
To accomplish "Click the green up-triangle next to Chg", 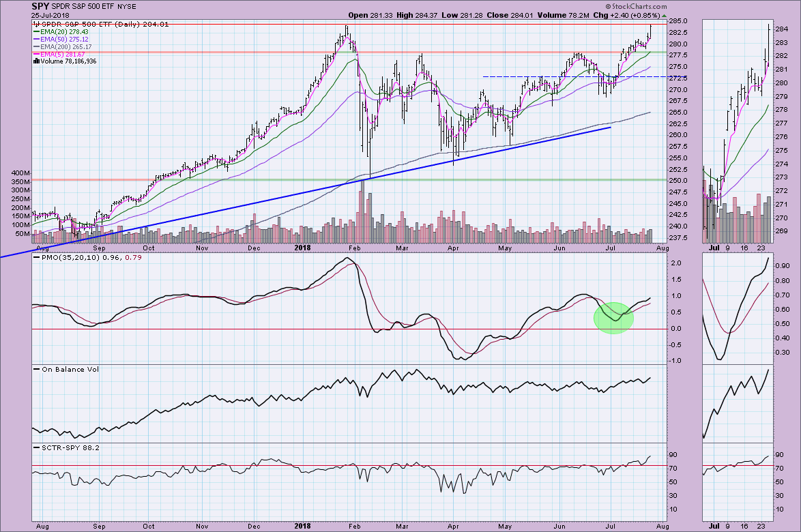I will pos(664,16).
